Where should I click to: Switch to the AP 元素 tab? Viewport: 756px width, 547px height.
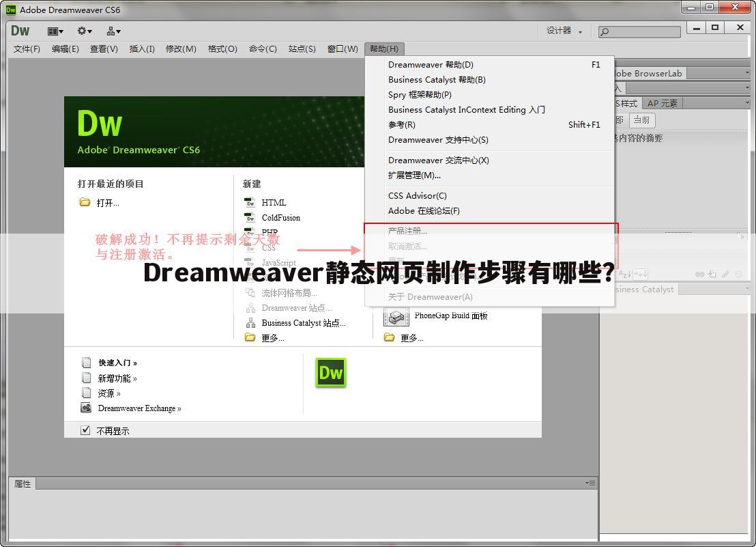[x=662, y=103]
